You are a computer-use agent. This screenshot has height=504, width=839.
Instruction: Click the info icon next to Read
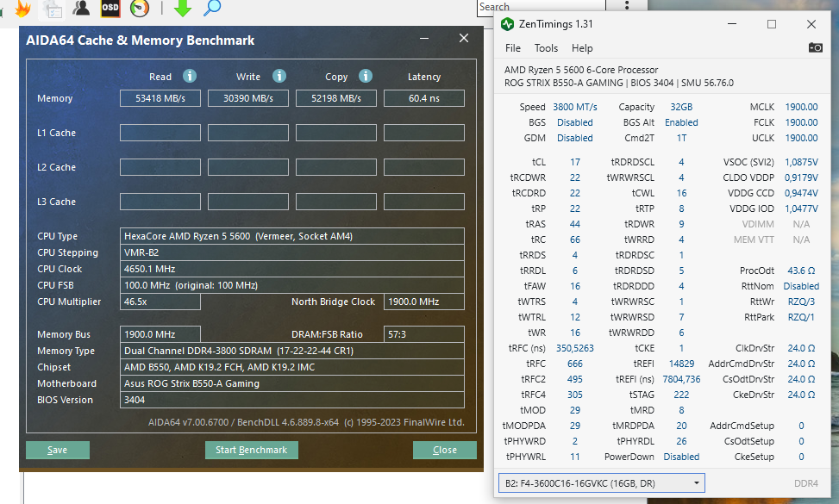coord(190,76)
